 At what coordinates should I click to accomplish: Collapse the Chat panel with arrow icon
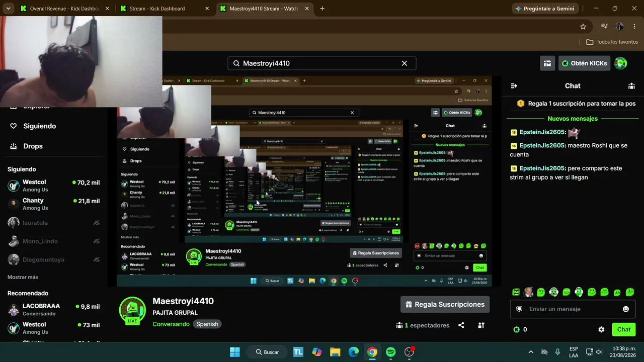coord(514,86)
